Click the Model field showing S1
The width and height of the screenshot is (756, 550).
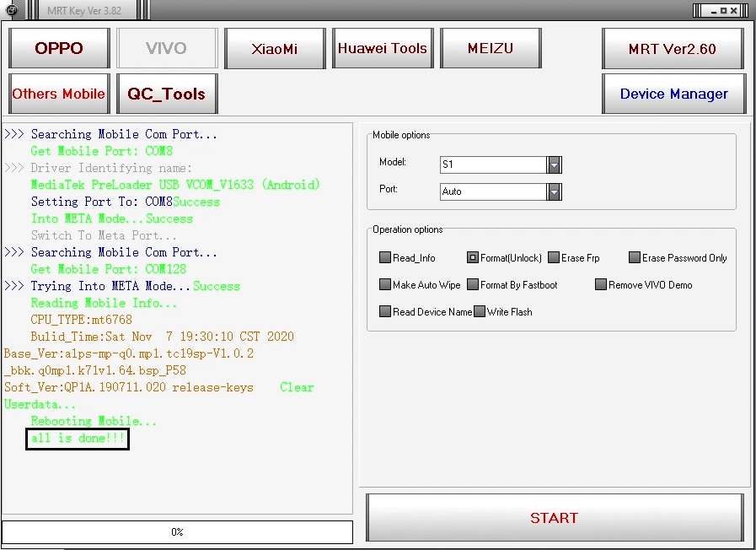tap(494, 164)
